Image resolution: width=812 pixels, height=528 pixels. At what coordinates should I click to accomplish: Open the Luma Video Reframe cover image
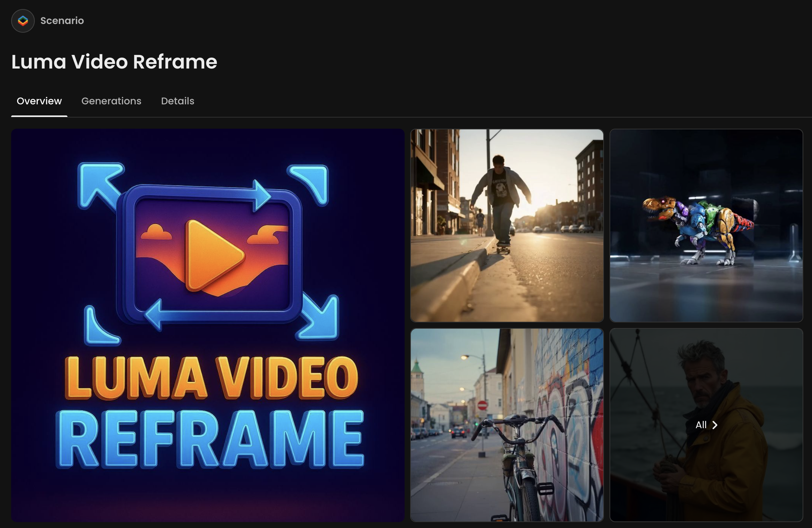coord(208,325)
